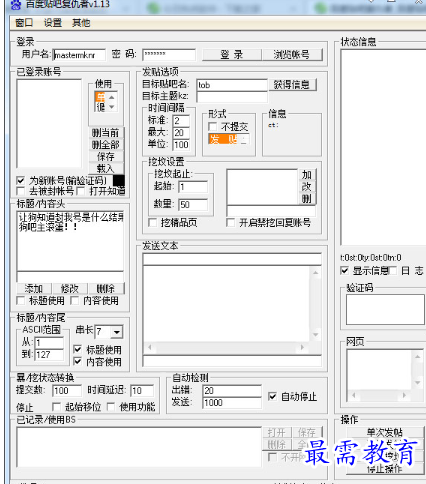Viewport: 426px width, 484px height.
Task: Open the 窗口 menu
Action: (24, 23)
